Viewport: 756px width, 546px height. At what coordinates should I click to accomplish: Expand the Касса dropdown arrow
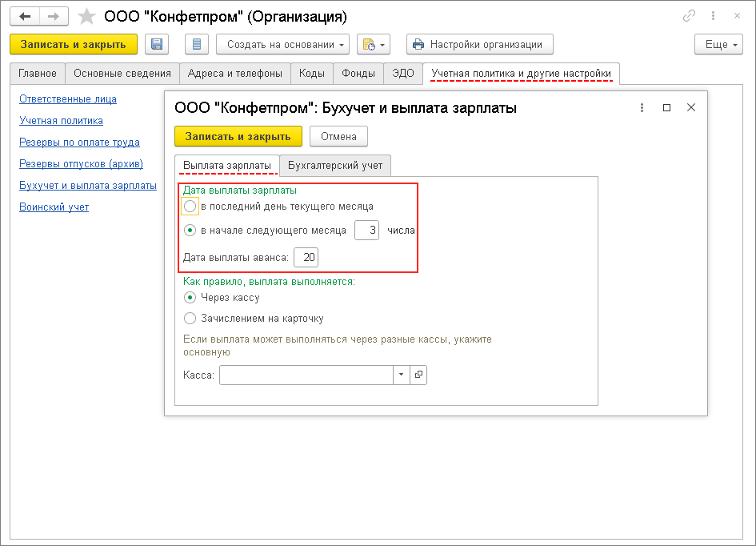pyautogui.click(x=401, y=375)
